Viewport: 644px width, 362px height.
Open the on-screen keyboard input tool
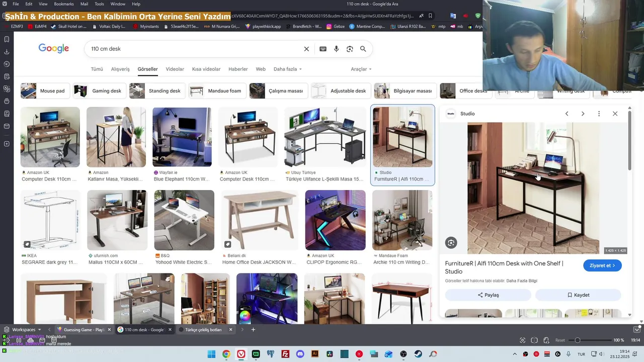pyautogui.click(x=323, y=49)
